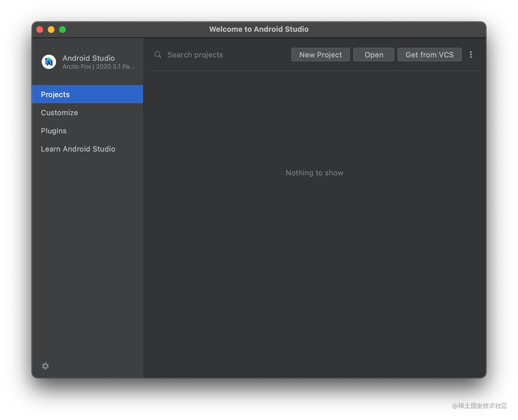Choose Get from VCS
Viewport: 518px width, 420px height.
429,55
